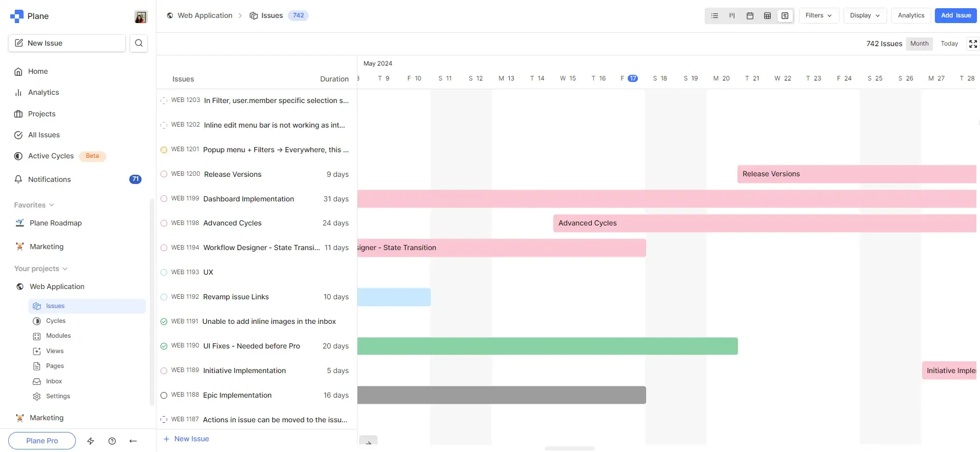Switch to the calendar layout icon

coord(750,16)
